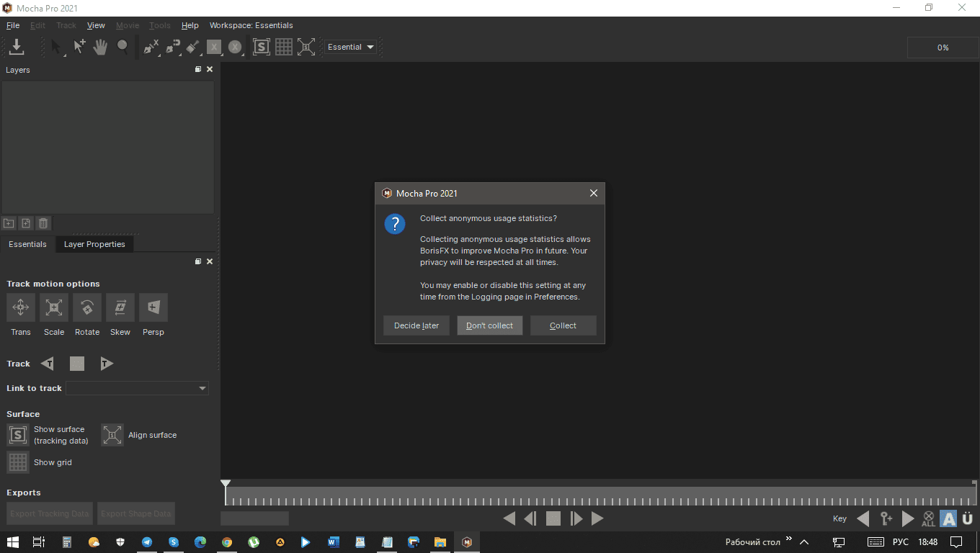Select the paint brush area tool

pyautogui.click(x=192, y=47)
